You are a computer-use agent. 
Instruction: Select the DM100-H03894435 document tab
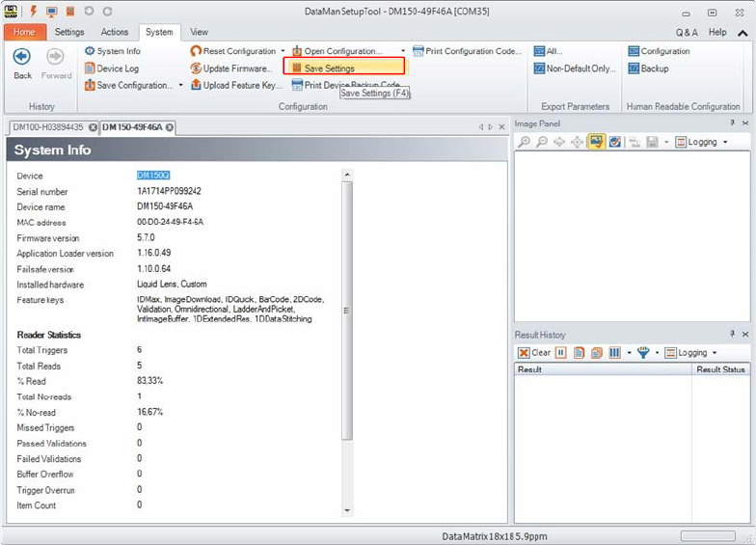(x=48, y=127)
